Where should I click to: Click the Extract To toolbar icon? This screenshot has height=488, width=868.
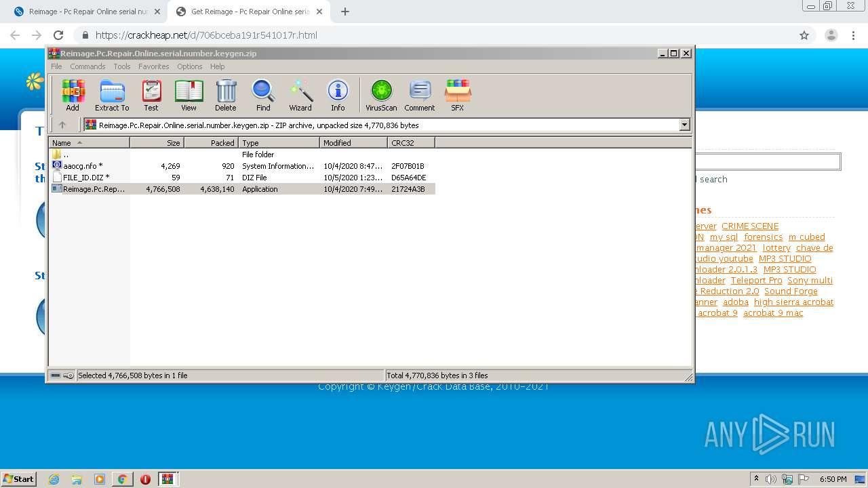click(x=112, y=95)
